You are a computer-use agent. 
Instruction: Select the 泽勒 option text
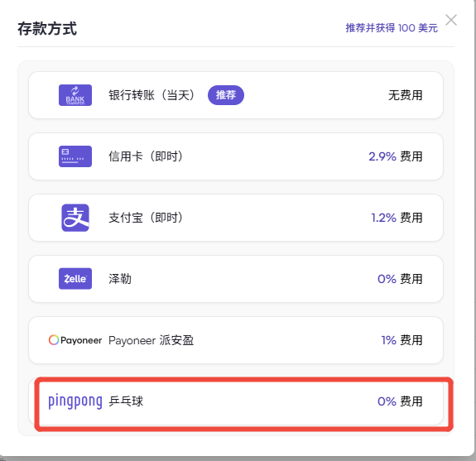[x=120, y=279]
